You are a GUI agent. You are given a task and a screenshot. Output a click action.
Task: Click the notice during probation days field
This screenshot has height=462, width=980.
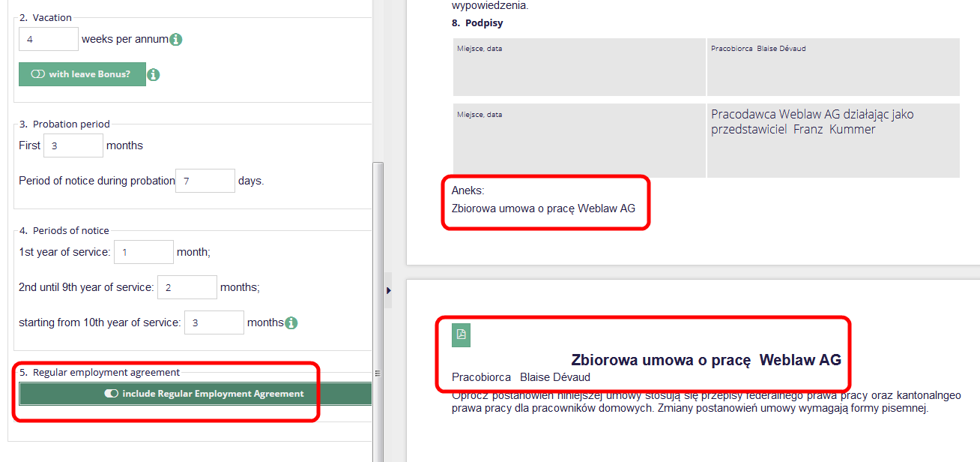click(205, 181)
